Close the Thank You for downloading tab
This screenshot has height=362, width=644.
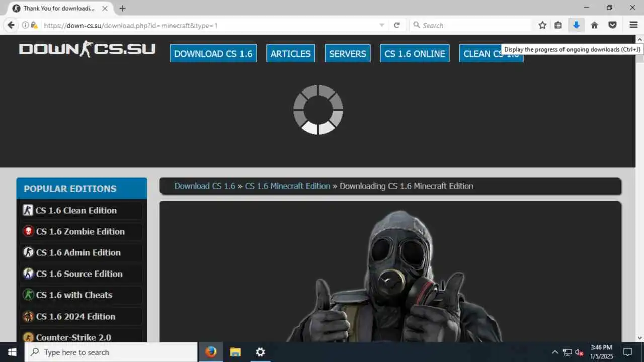coord(105,8)
